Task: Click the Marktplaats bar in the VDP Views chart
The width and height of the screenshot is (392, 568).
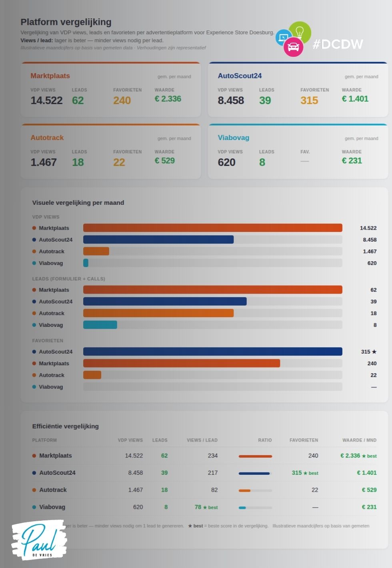Action: pos(213,228)
